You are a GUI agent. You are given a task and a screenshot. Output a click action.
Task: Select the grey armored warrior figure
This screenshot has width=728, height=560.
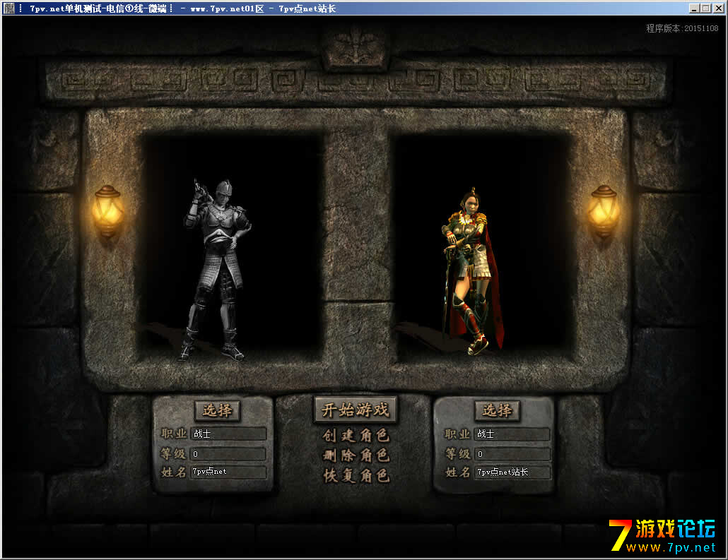(x=216, y=270)
